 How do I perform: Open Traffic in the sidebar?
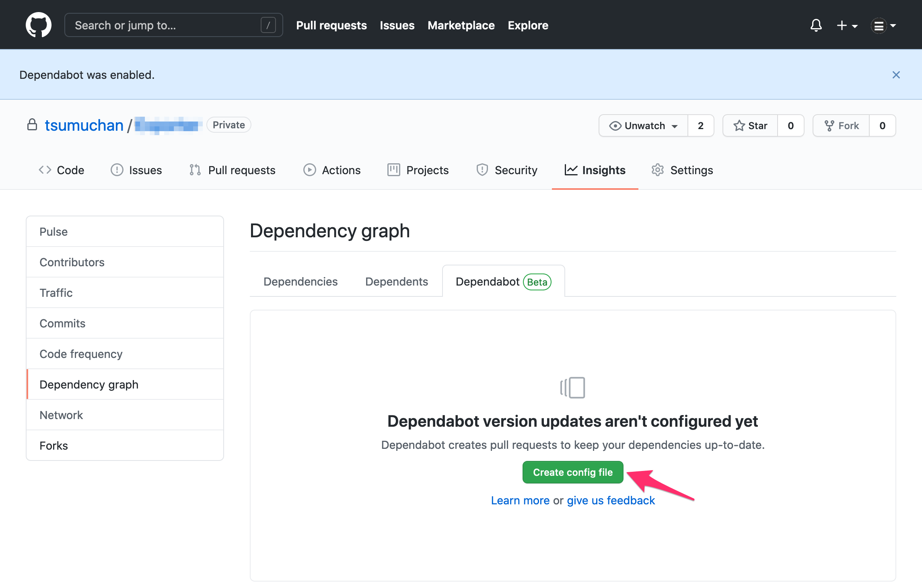(x=125, y=293)
